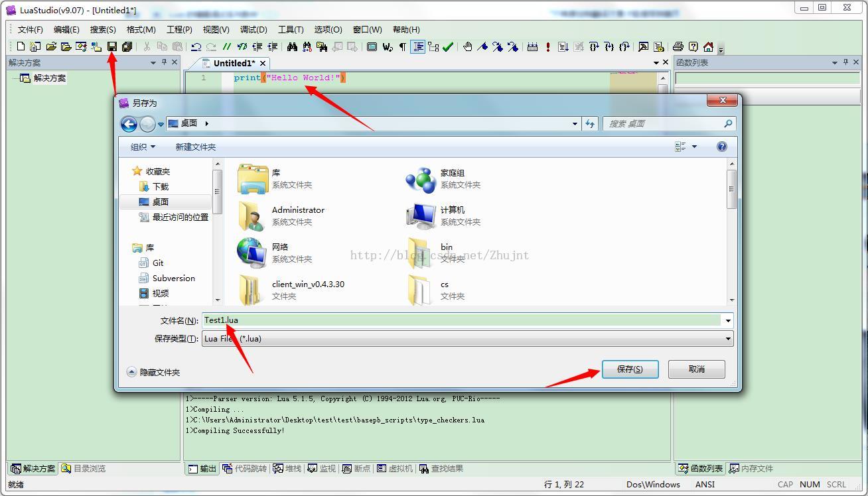Open the address bar path dropdown
The height and width of the screenshot is (496, 868).
pyautogui.click(x=575, y=123)
